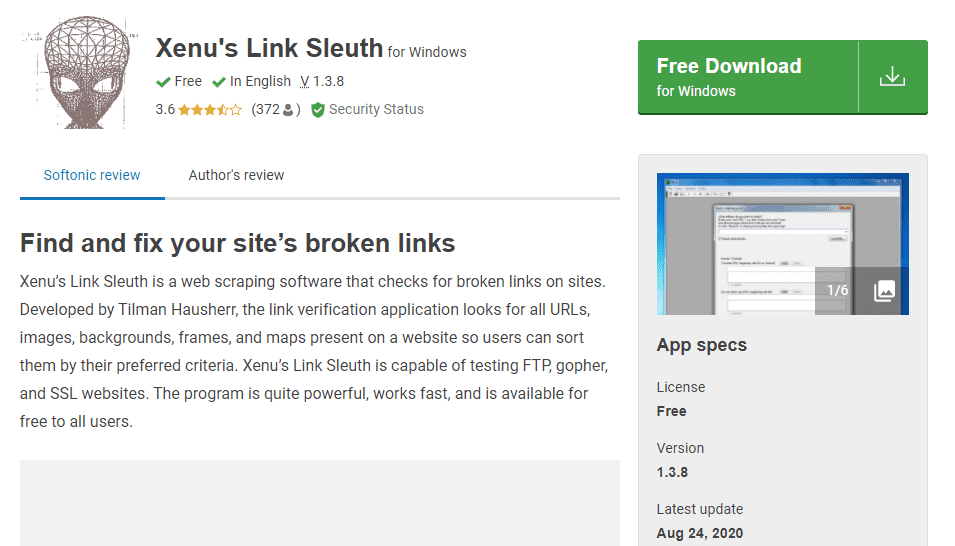This screenshot has width=955, height=546.
Task: Click the download arrow icon
Action: [892, 77]
